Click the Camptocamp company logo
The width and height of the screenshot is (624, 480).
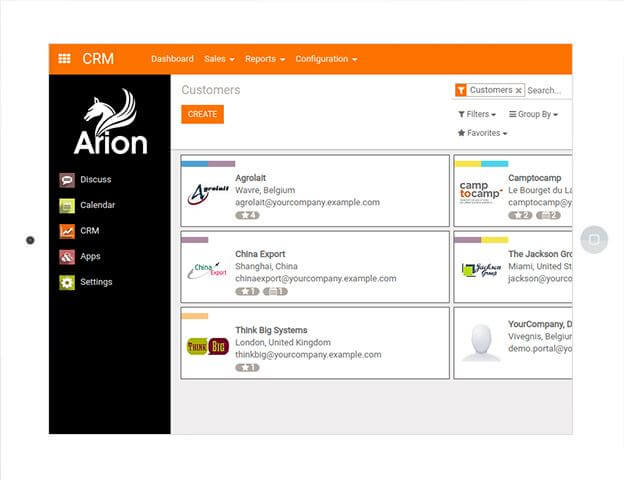480,192
